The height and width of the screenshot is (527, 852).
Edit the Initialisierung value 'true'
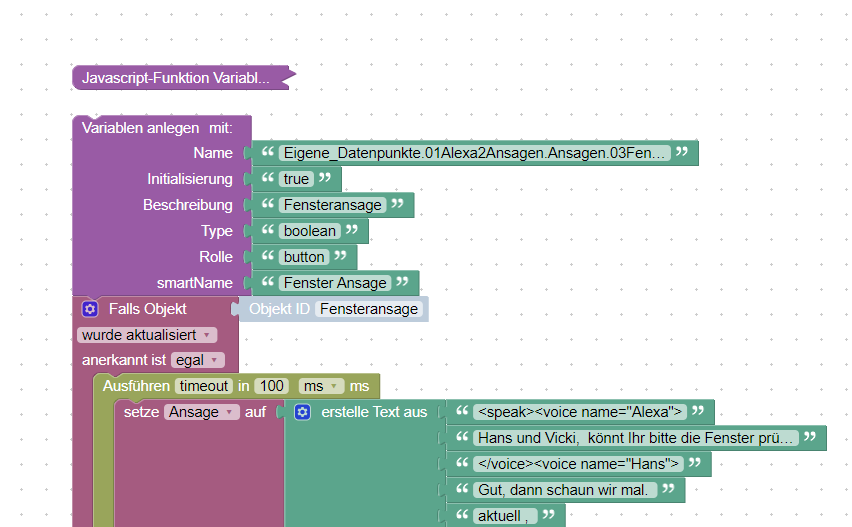pos(296,179)
